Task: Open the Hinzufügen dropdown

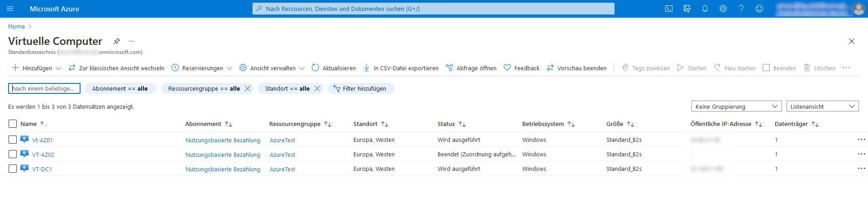Action: click(x=36, y=68)
